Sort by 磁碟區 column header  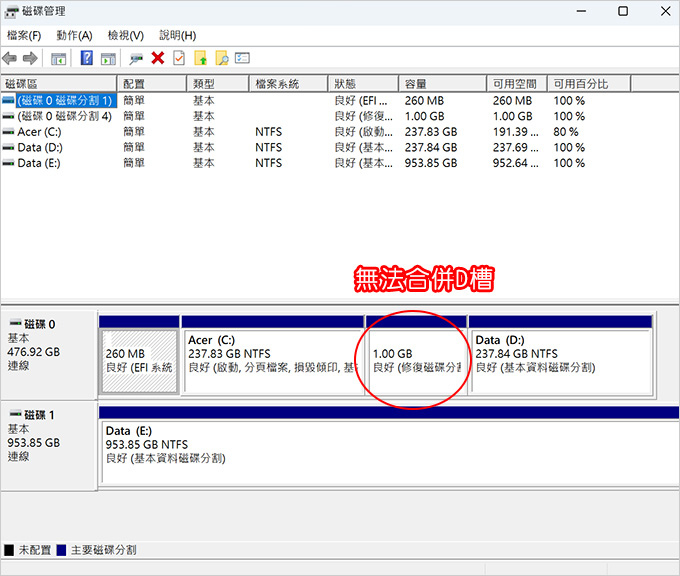coord(59,84)
